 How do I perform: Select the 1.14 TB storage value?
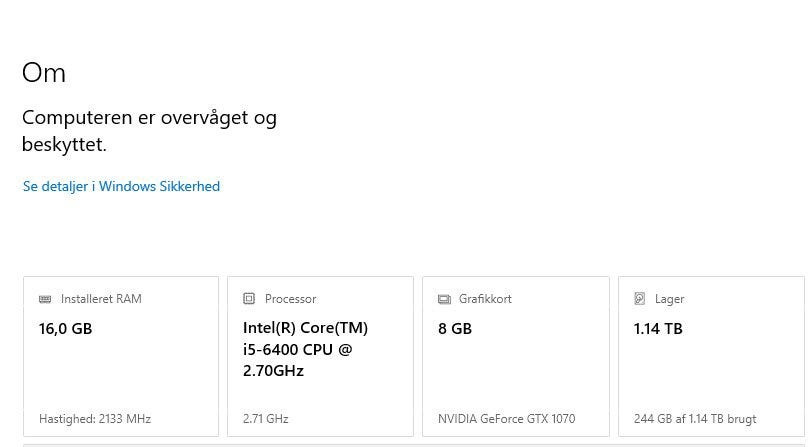point(658,328)
